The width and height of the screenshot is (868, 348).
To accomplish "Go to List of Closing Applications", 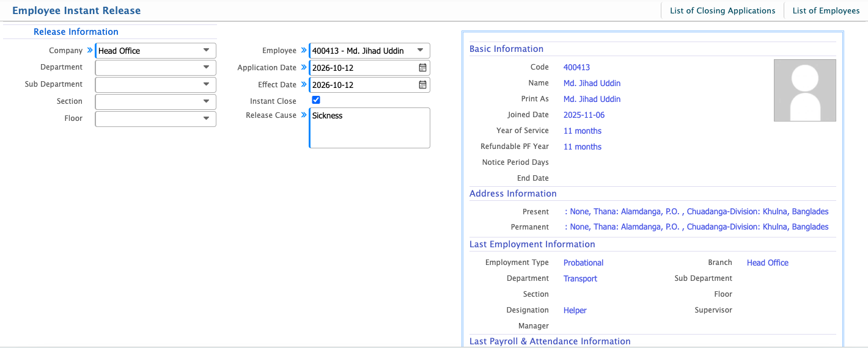I will (x=723, y=10).
